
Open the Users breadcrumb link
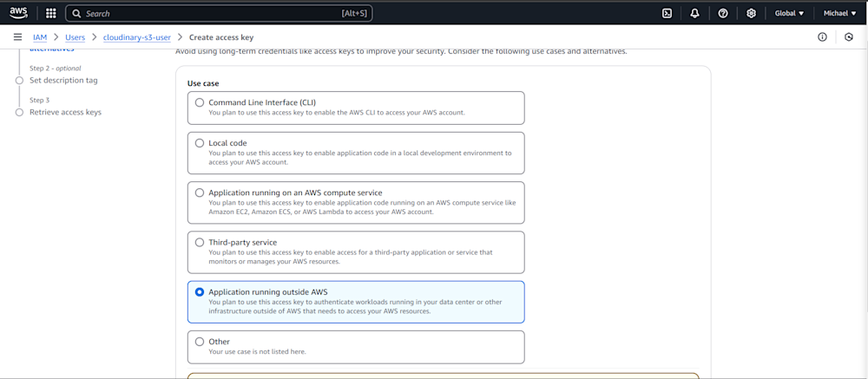click(x=75, y=37)
